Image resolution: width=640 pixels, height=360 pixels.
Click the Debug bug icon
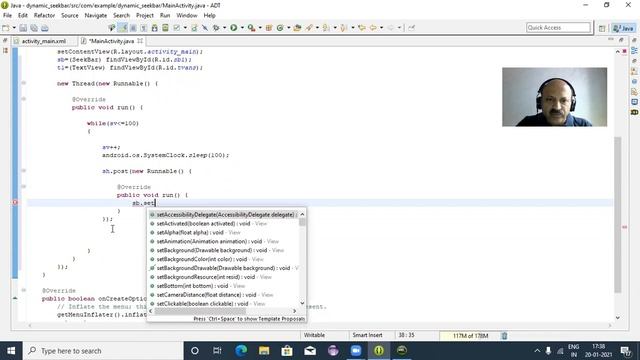pos(216,28)
